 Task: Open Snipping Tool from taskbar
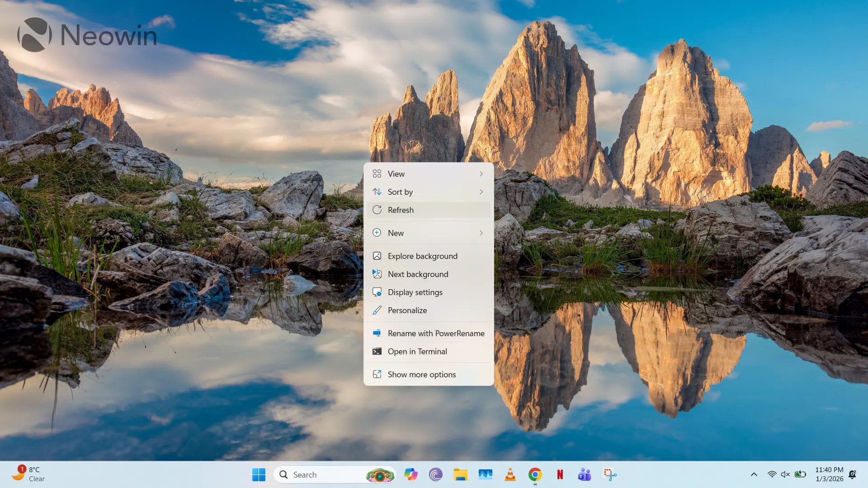609,474
